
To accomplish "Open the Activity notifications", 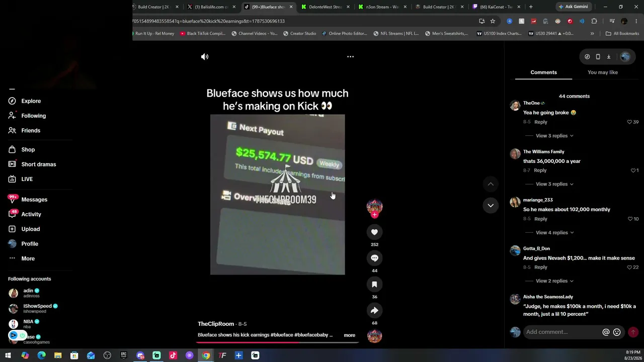I will (25, 214).
